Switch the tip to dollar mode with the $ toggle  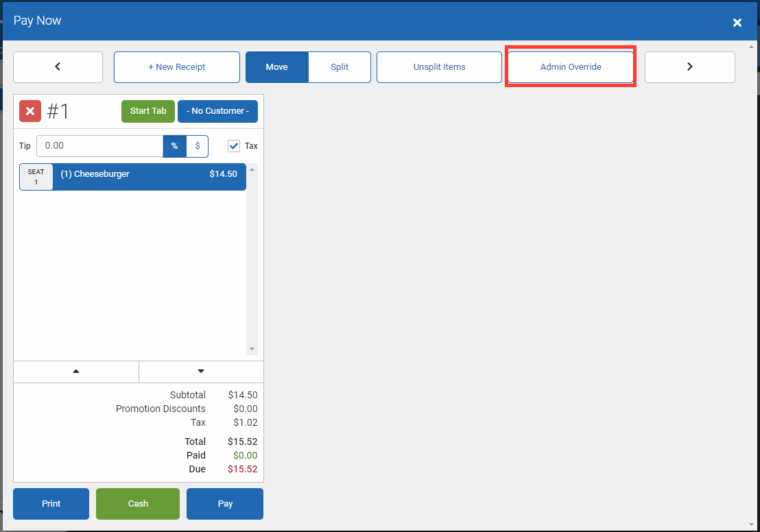click(197, 146)
